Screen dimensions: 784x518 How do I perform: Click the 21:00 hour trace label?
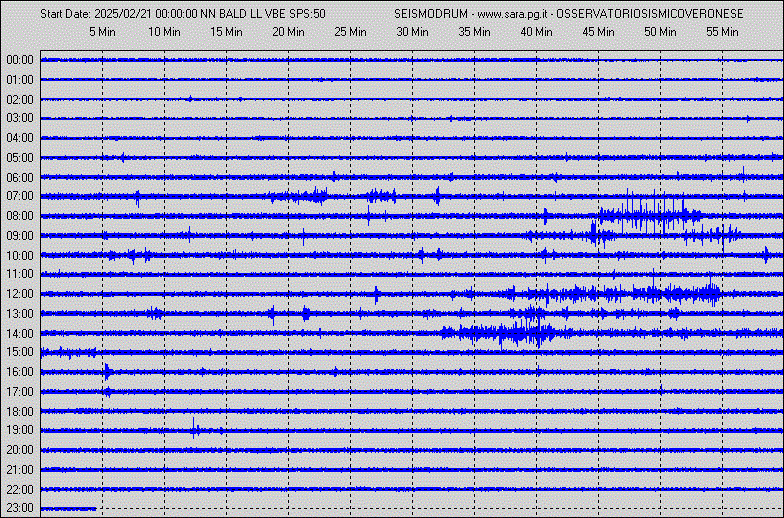pyautogui.click(x=20, y=470)
